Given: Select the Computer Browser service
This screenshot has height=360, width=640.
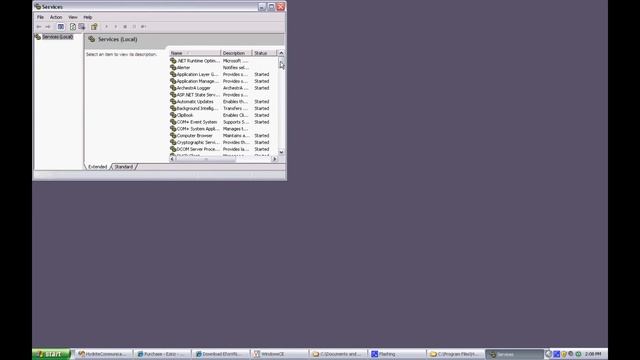Looking at the screenshot, I should pos(223,136).
